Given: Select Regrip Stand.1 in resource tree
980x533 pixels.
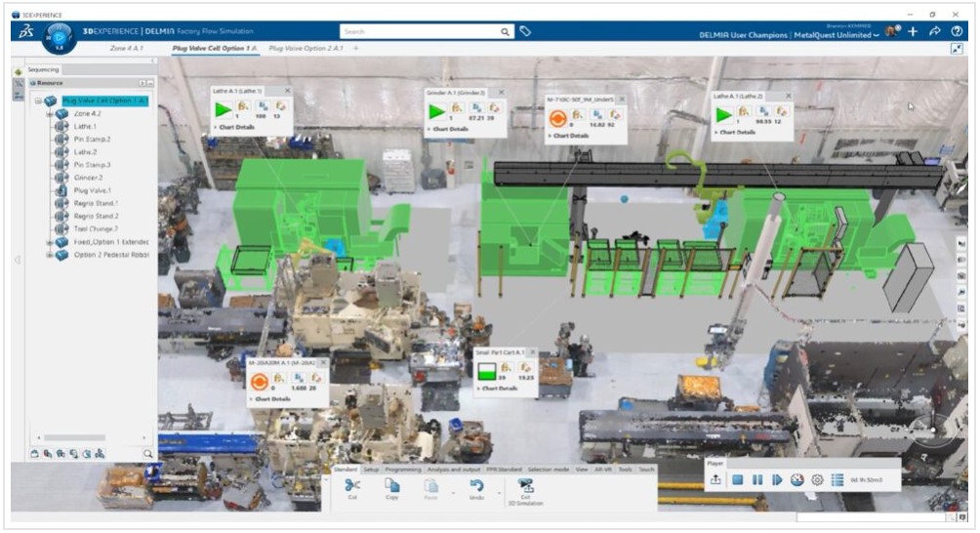Looking at the screenshot, I should click(96, 204).
